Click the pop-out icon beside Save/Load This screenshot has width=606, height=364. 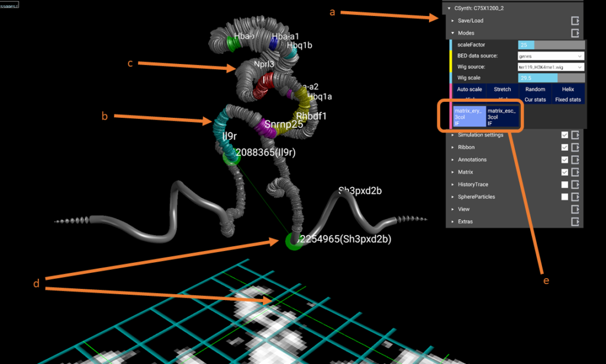click(575, 21)
